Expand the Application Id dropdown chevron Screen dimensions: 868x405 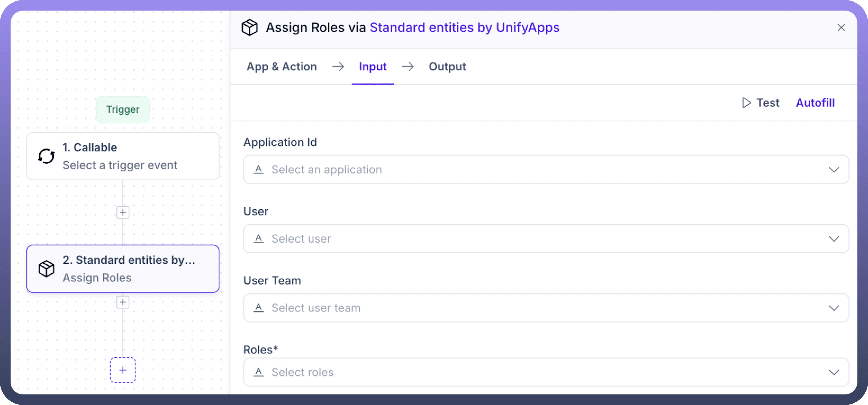pos(834,169)
